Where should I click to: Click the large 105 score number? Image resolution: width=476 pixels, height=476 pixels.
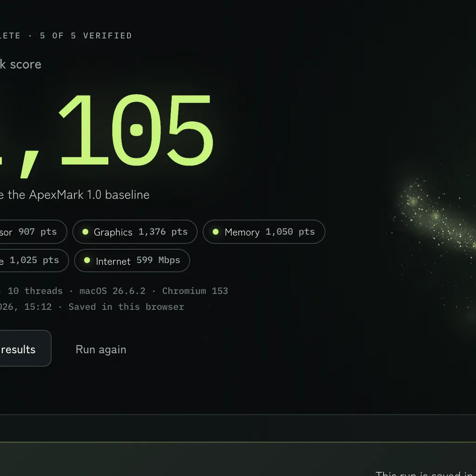click(136, 130)
